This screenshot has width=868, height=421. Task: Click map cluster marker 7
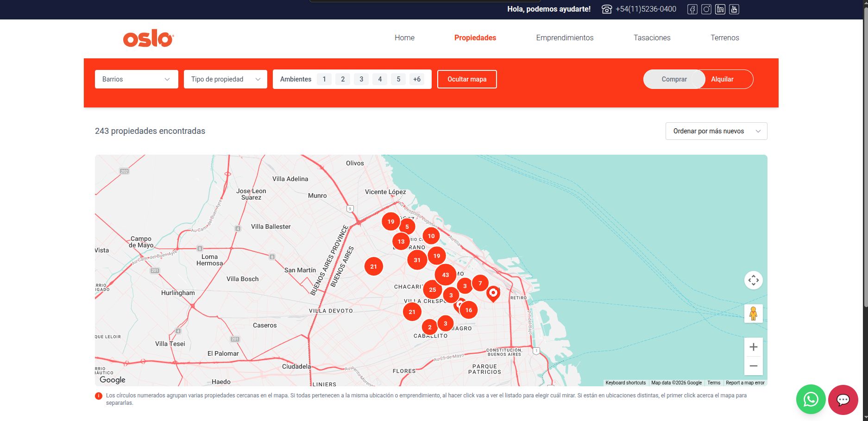coord(480,283)
